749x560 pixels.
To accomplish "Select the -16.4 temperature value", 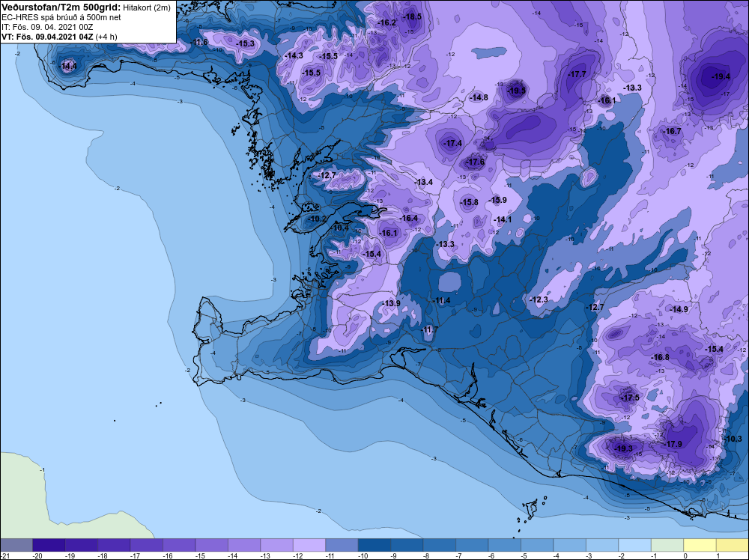I will pos(409,218).
